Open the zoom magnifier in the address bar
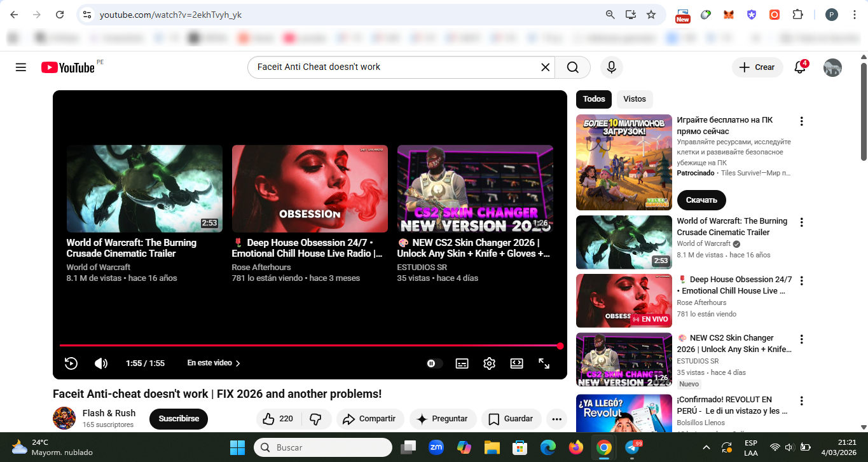Screen dimensions: 868x462 (x=610, y=15)
